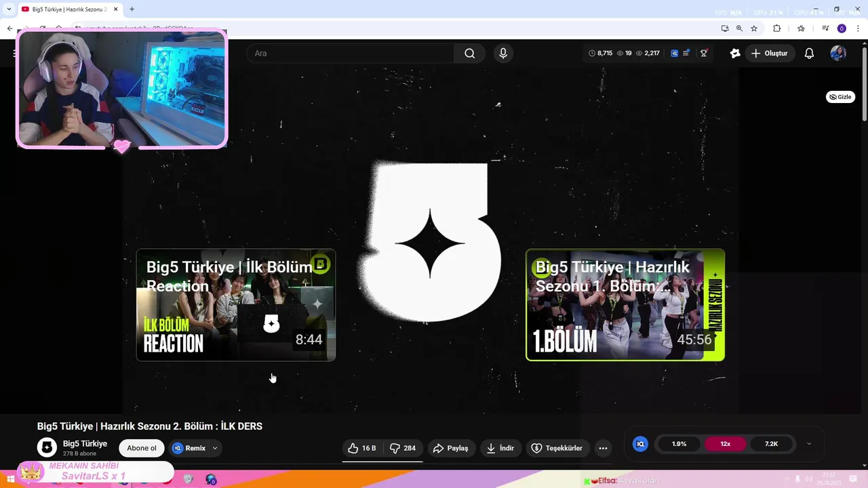Open the vidIQ list icon beside the logo
The height and width of the screenshot is (488, 868).
coord(686,53)
